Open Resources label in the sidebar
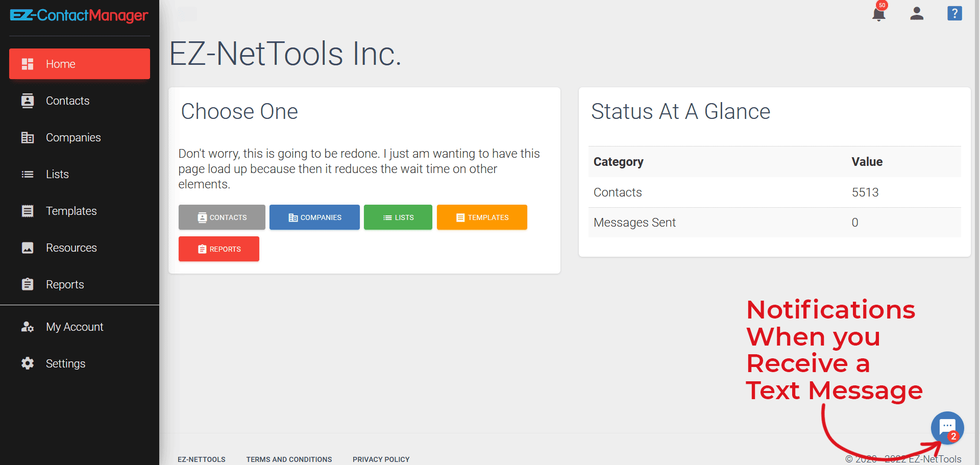The width and height of the screenshot is (980, 465). pyautogui.click(x=71, y=248)
